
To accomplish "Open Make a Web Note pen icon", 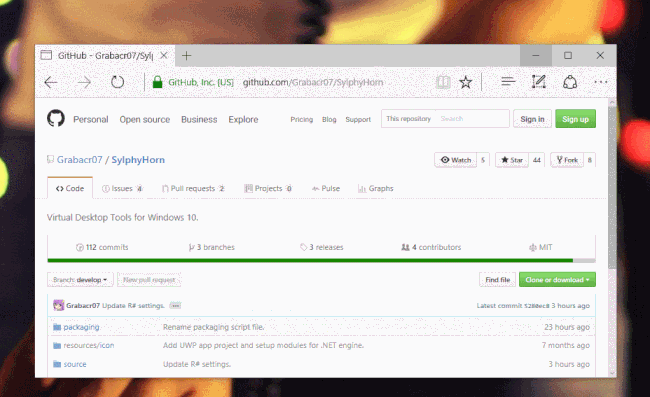I will point(538,82).
